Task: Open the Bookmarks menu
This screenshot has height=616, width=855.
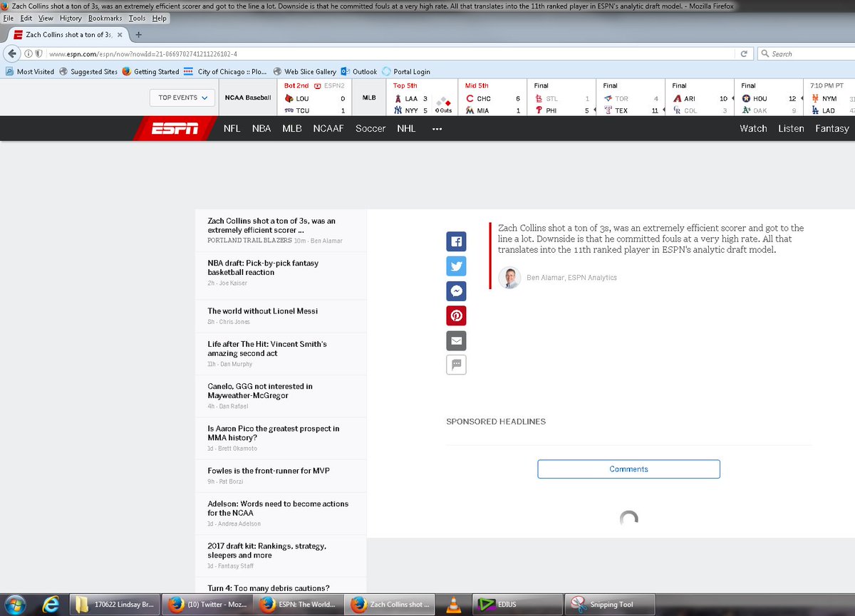Action: pos(105,18)
